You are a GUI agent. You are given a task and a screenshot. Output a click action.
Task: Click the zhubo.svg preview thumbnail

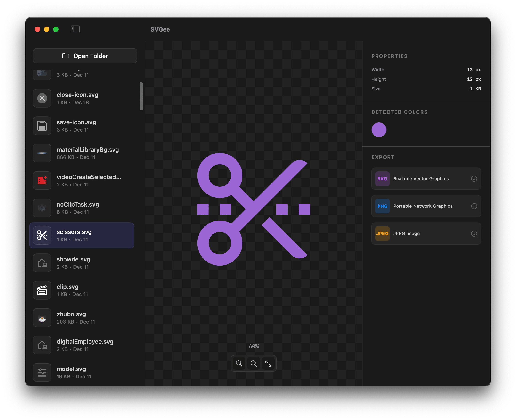pyautogui.click(x=42, y=317)
